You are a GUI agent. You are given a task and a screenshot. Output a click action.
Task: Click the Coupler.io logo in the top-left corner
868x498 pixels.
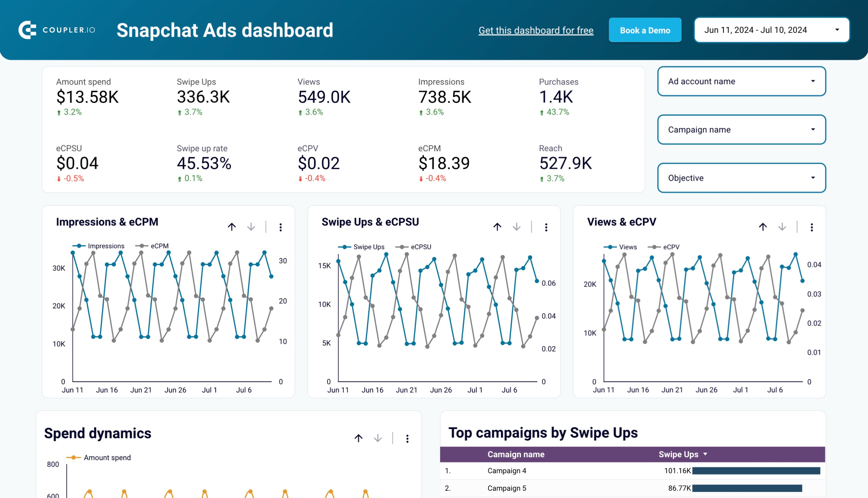(57, 30)
